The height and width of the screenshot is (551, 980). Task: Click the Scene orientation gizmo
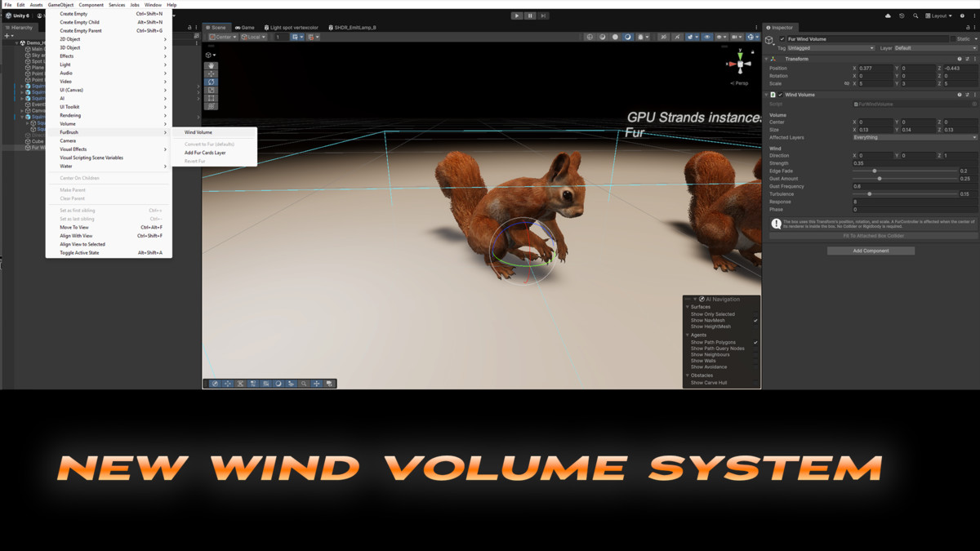[x=740, y=64]
